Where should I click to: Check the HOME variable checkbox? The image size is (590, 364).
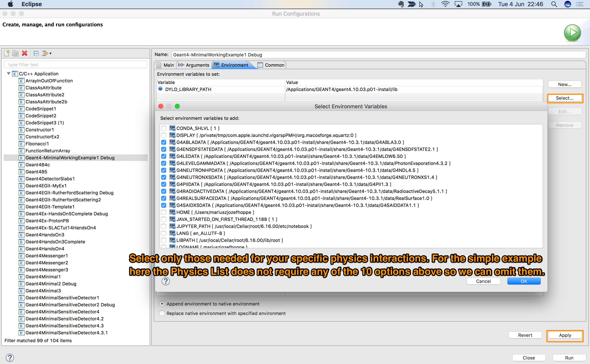(164, 212)
